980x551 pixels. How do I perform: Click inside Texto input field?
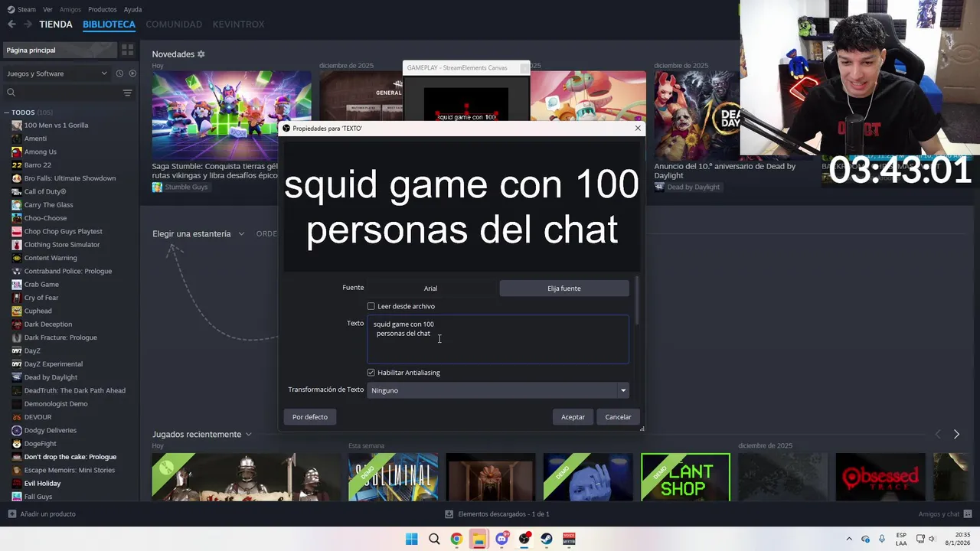(498, 339)
